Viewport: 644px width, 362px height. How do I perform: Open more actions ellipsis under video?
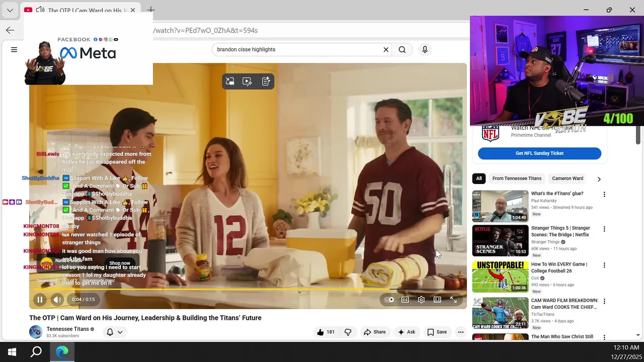click(x=461, y=332)
